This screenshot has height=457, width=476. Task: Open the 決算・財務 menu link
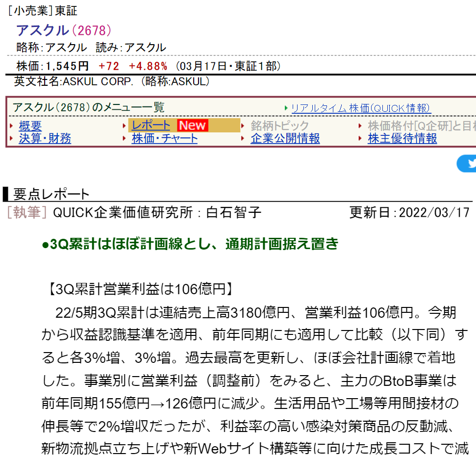coord(45,138)
